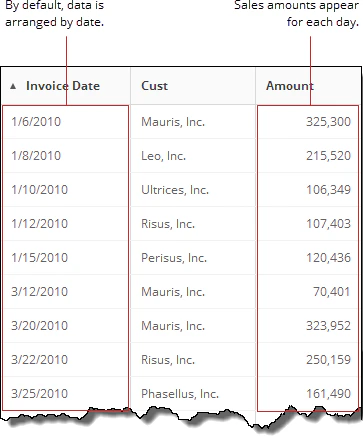Click the 215,520 amount value

[x=328, y=156]
